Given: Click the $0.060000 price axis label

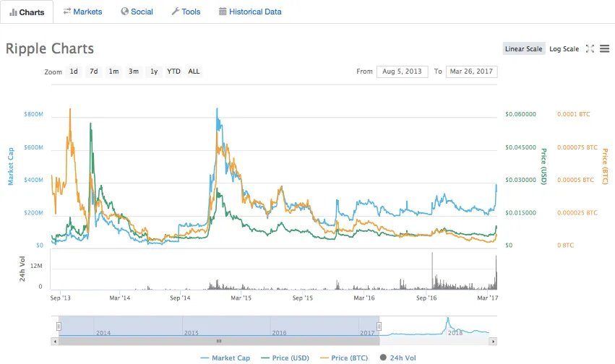Looking at the screenshot, I should (x=520, y=114).
